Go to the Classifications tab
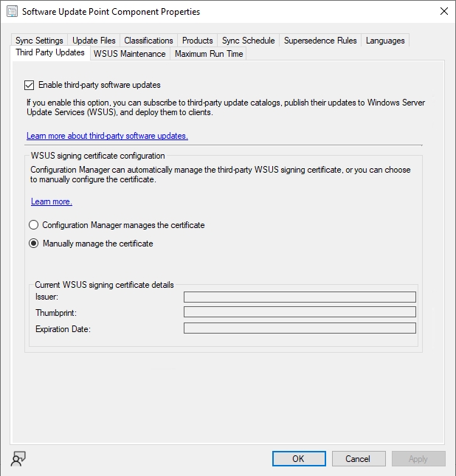The image size is (456, 476). (148, 41)
